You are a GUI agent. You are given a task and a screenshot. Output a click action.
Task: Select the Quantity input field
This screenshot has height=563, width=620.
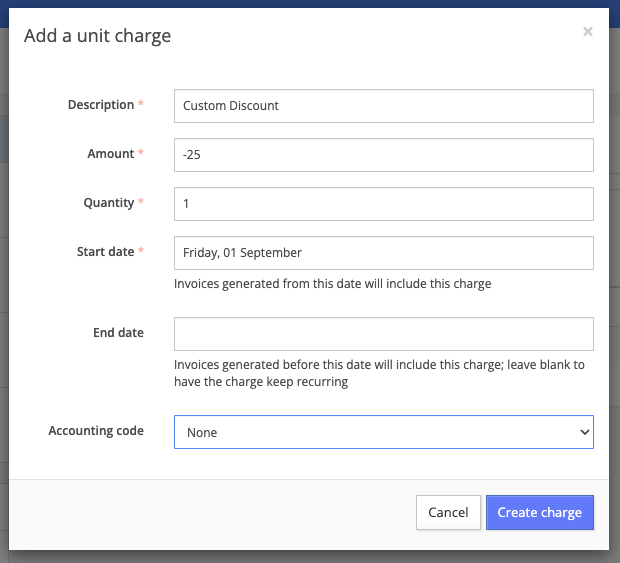(x=384, y=204)
